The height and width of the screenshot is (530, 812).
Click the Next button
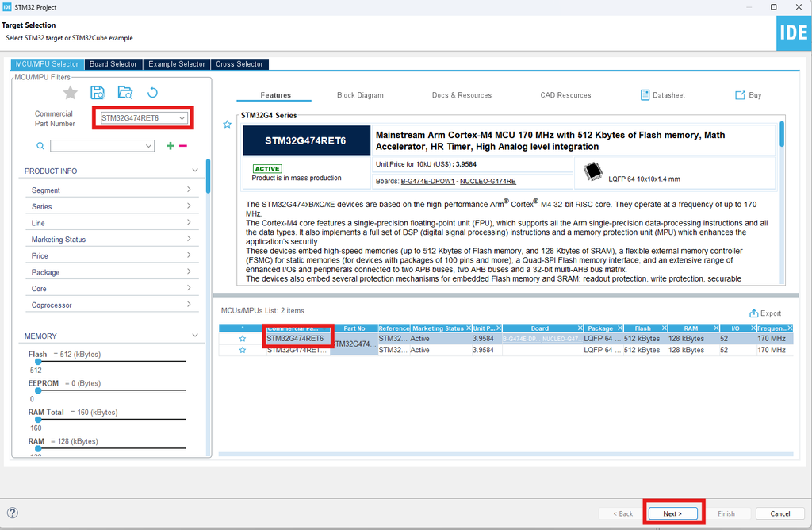coord(672,513)
